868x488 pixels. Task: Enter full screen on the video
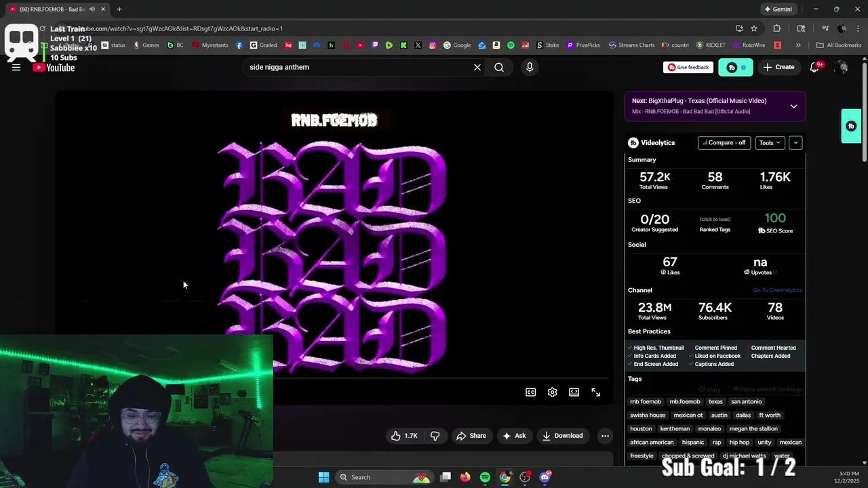596,392
